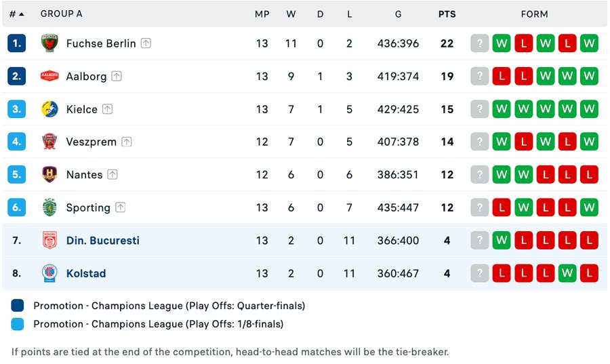The width and height of the screenshot is (610, 364).
Task: Sort standings by PTS column header
Action: coord(447,14)
